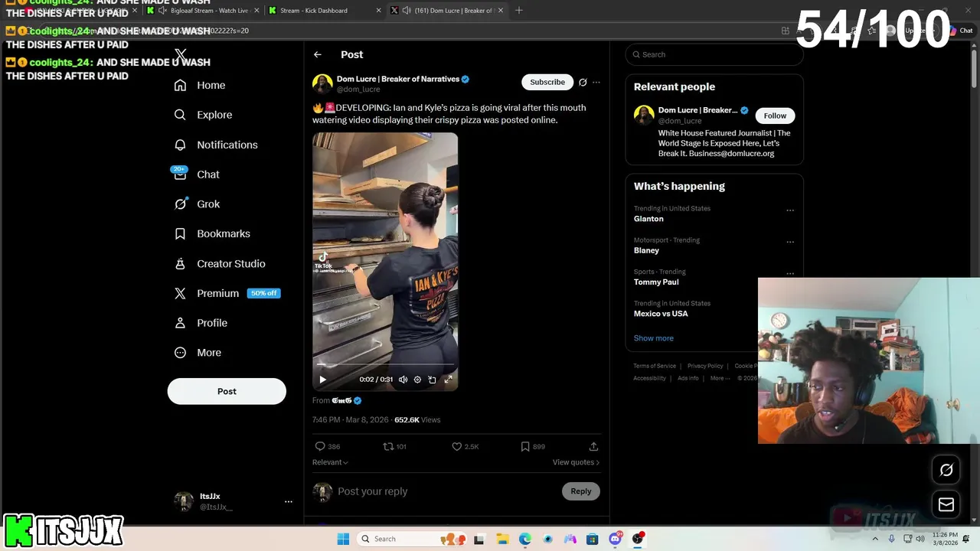Image resolution: width=980 pixels, height=551 pixels.
Task: Repost this post
Action: click(x=387, y=446)
